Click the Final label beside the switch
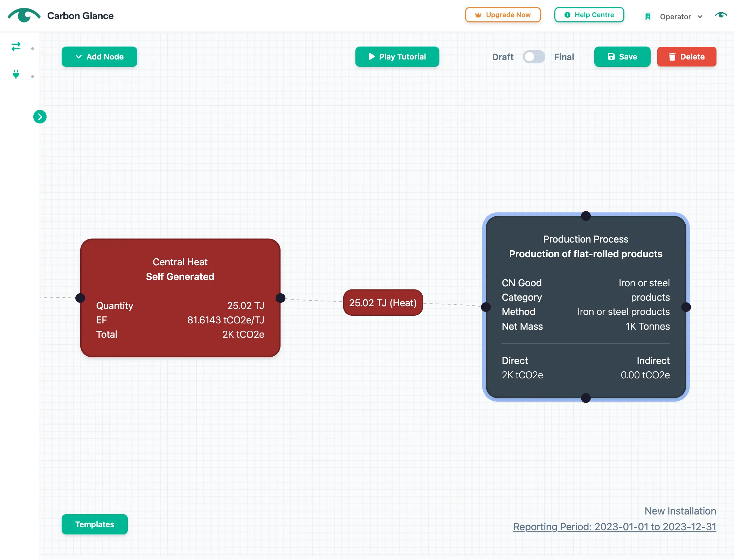 564,57
